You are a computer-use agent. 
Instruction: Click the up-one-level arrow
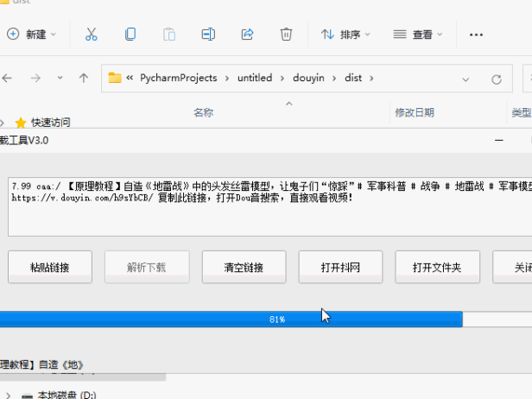84,79
